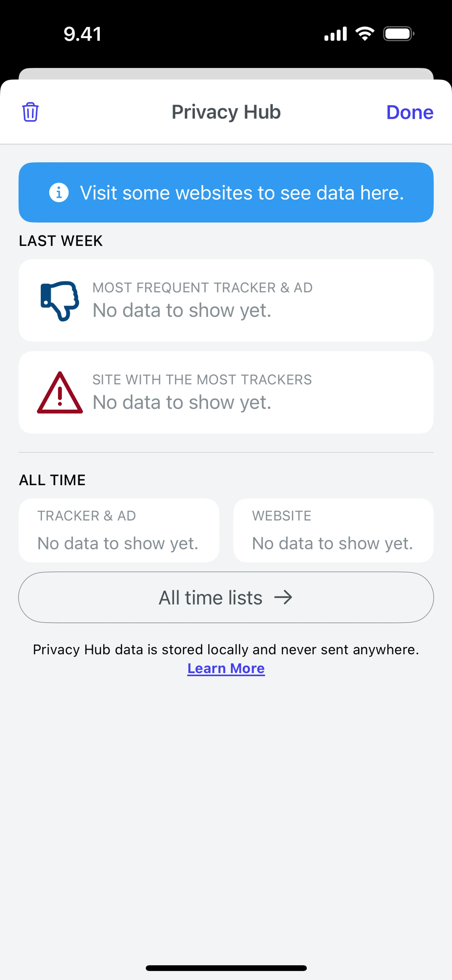
Task: Tap the home indicator bar
Action: (x=226, y=968)
